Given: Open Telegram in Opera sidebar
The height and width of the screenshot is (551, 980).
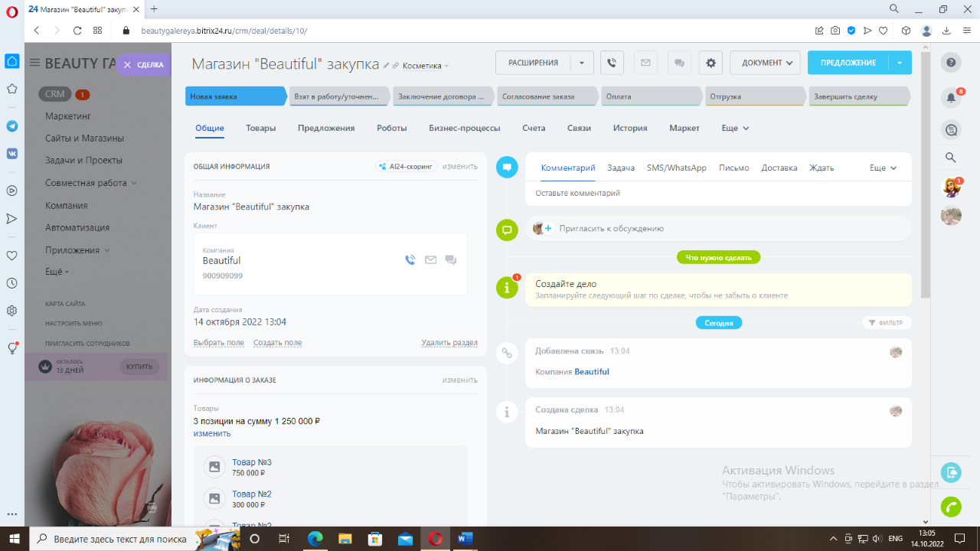Looking at the screenshot, I should tap(12, 126).
